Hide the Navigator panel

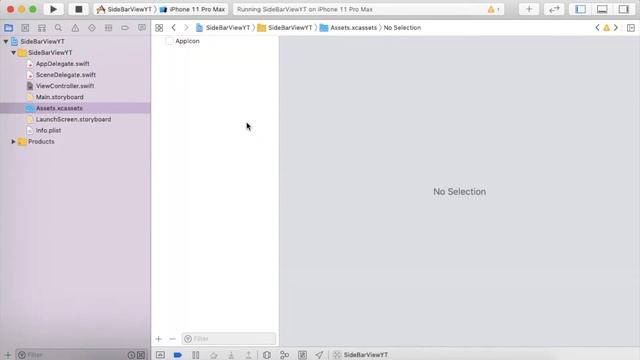580,9
